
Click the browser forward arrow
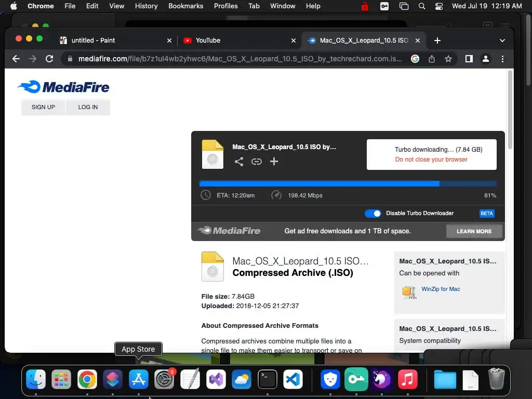click(33, 59)
